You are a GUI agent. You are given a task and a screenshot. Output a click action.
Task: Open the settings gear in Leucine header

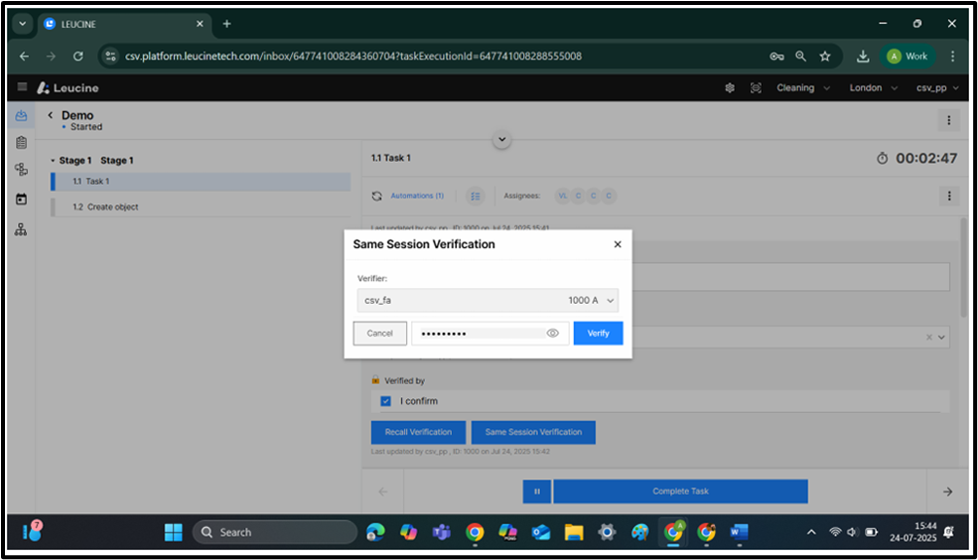730,87
